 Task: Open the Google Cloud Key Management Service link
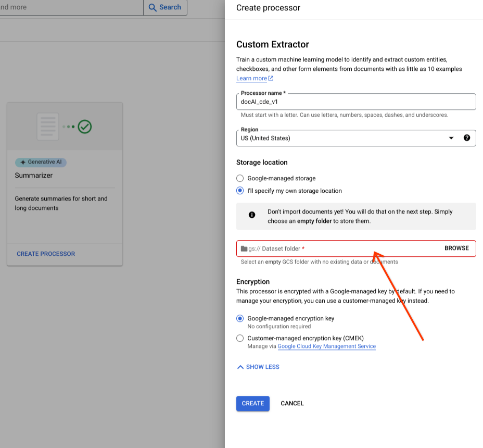[x=326, y=346]
